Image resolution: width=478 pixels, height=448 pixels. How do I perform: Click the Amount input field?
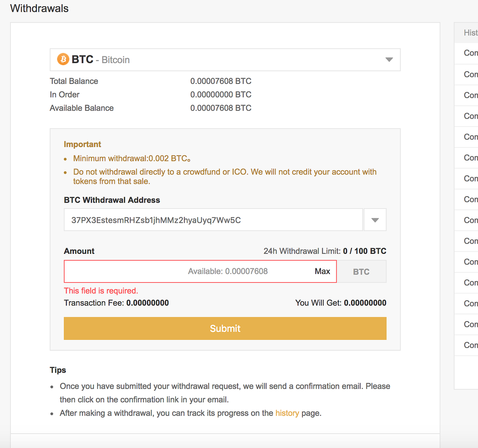200,271
